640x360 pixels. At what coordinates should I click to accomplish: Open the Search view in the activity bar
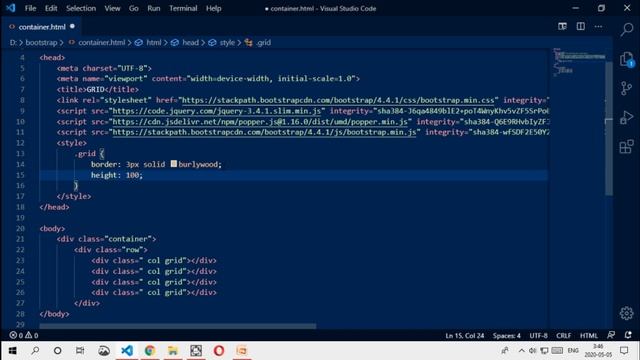pyautogui.click(x=627, y=29)
